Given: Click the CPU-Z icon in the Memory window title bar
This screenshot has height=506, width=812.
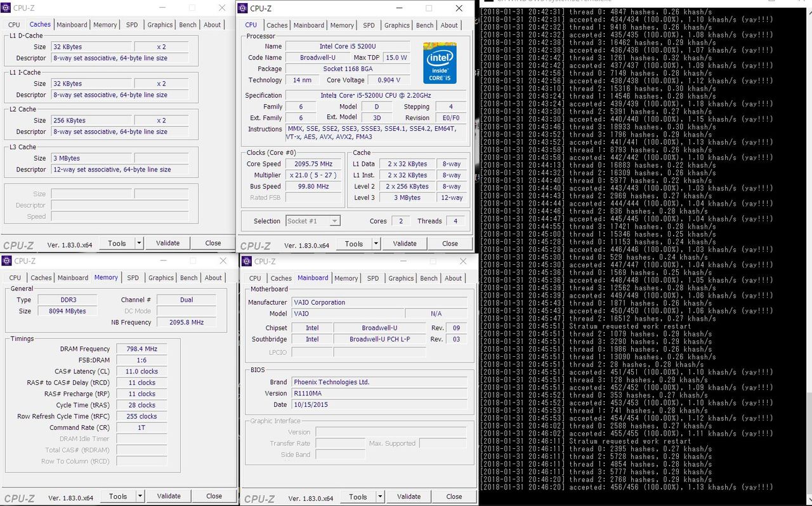Looking at the screenshot, I should (x=7, y=261).
